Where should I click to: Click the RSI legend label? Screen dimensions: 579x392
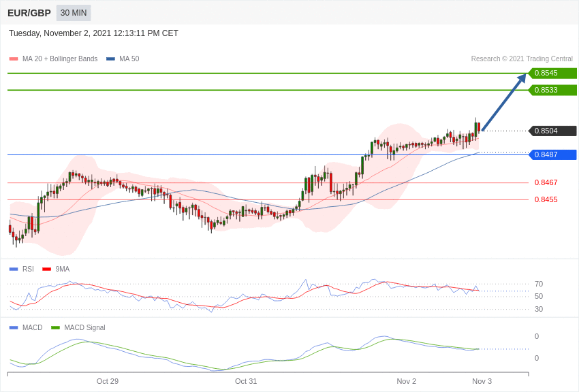click(28, 269)
